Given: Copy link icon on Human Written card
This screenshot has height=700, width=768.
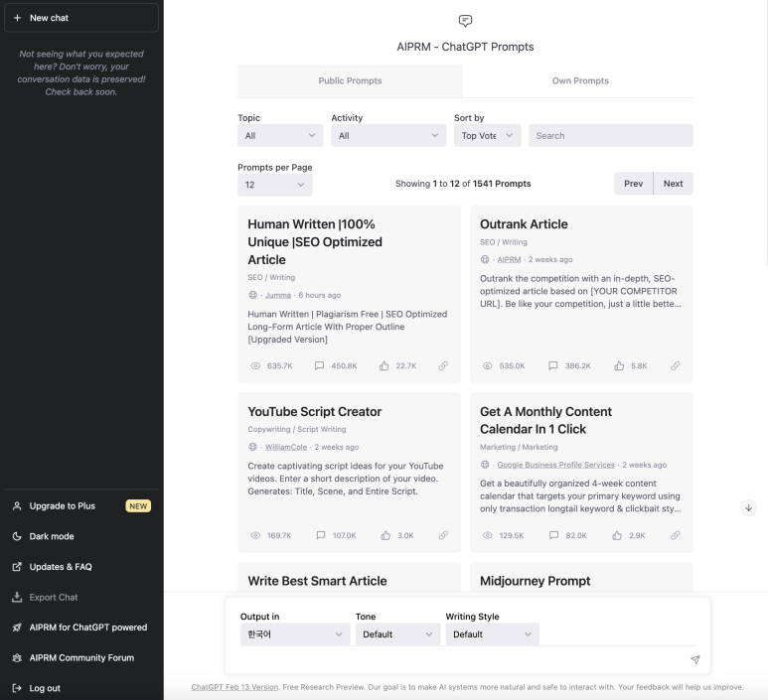Looking at the screenshot, I should [443, 365].
